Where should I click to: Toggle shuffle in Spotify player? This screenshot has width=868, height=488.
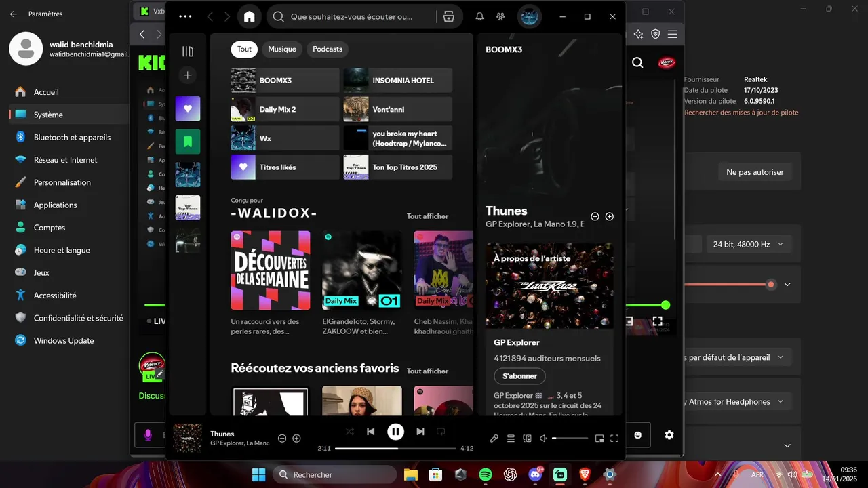(349, 431)
